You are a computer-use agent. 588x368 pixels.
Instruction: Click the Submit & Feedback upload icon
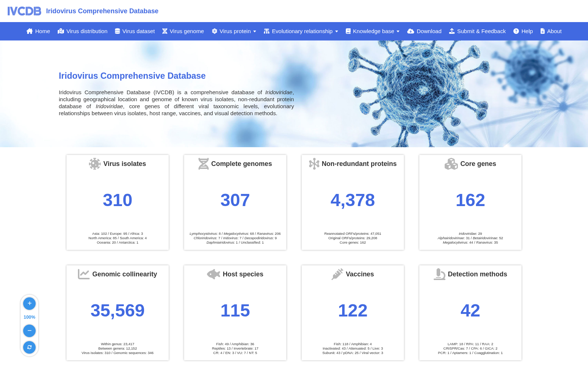[x=452, y=31]
